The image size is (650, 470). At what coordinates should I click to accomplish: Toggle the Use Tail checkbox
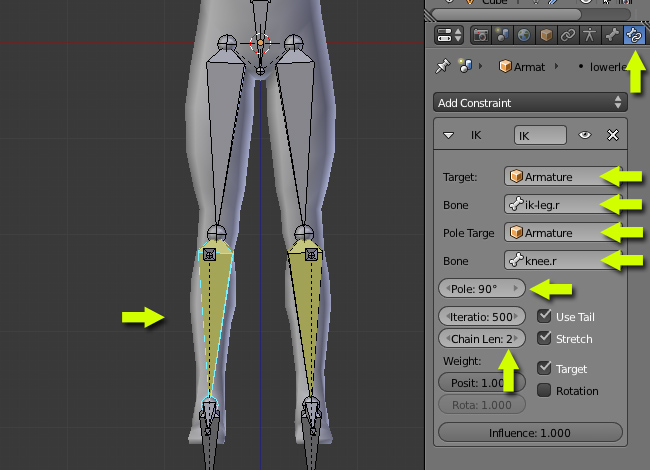(544, 316)
